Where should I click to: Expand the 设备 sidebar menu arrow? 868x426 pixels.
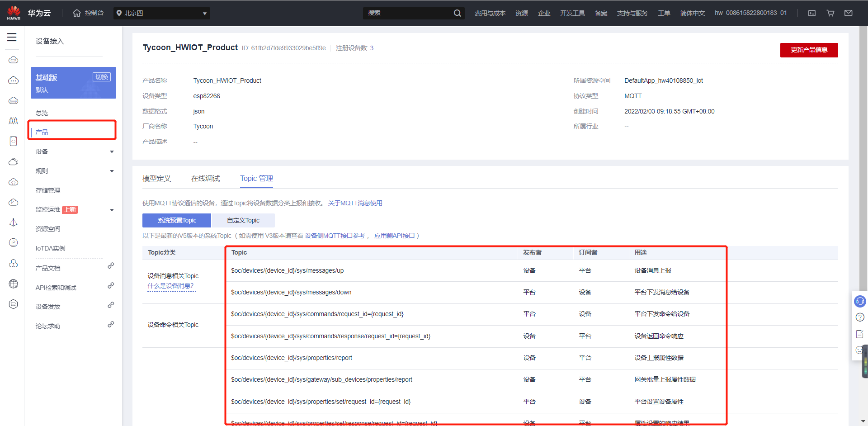(x=112, y=152)
